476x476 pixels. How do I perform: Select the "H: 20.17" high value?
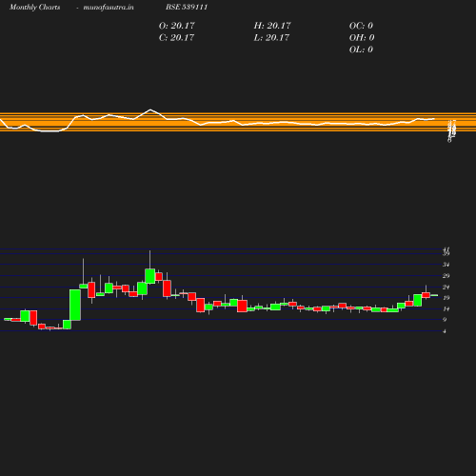272,26
